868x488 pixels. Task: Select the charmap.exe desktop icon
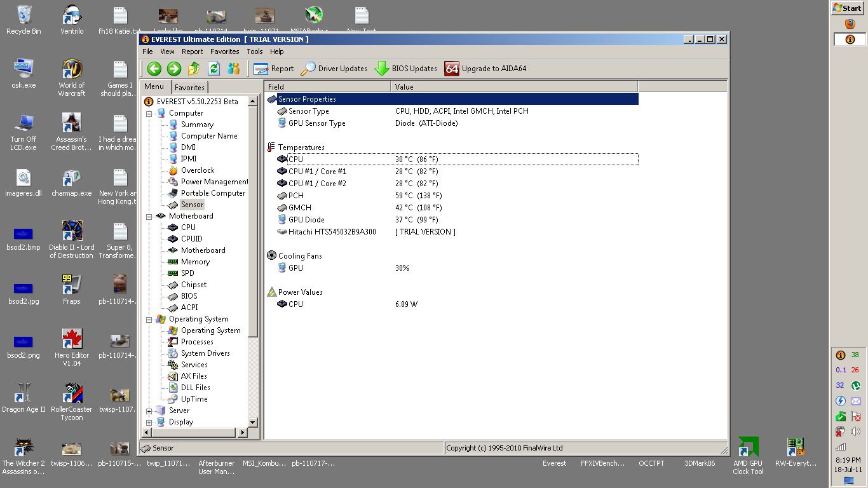pos(72,182)
